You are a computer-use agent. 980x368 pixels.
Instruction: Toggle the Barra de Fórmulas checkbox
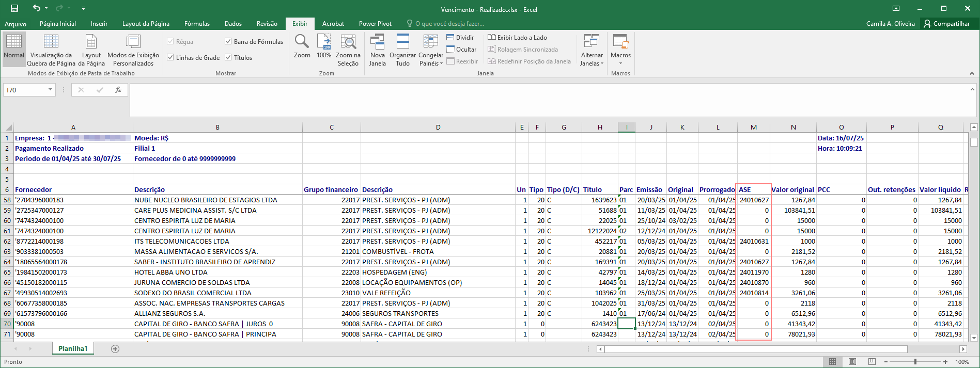pos(228,41)
